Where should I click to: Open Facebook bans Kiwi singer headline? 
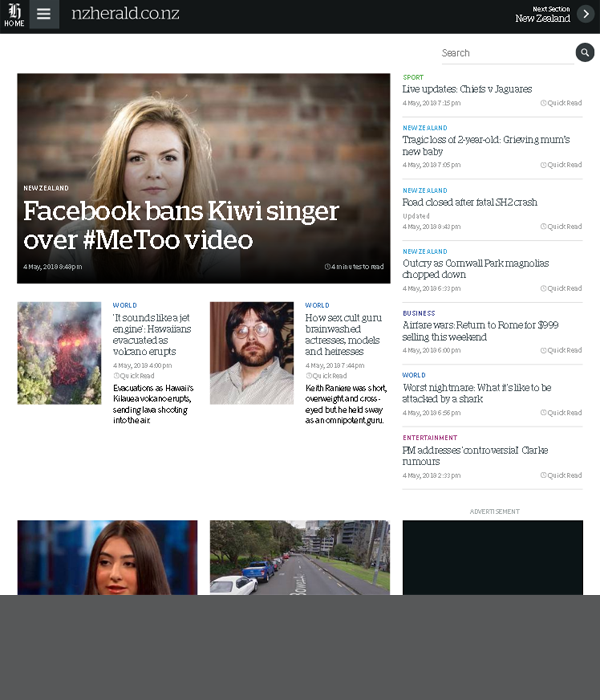181,225
